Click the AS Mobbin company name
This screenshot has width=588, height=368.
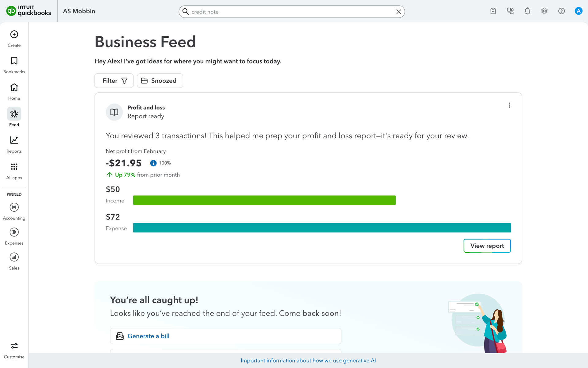pos(79,11)
